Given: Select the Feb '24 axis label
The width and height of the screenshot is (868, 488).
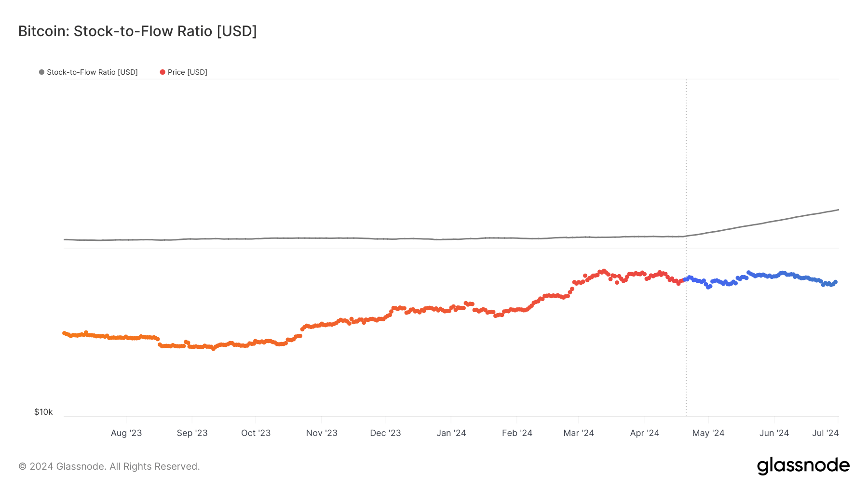Looking at the screenshot, I should click(x=517, y=433).
